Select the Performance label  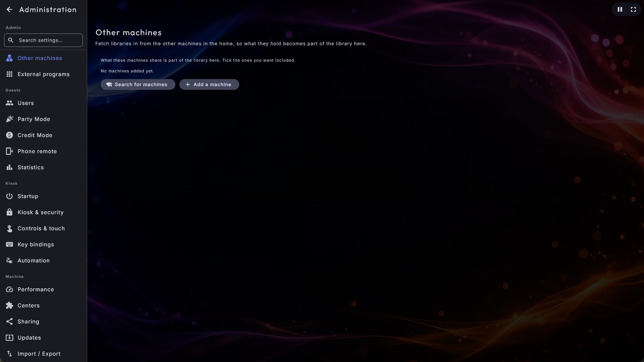pos(36,290)
